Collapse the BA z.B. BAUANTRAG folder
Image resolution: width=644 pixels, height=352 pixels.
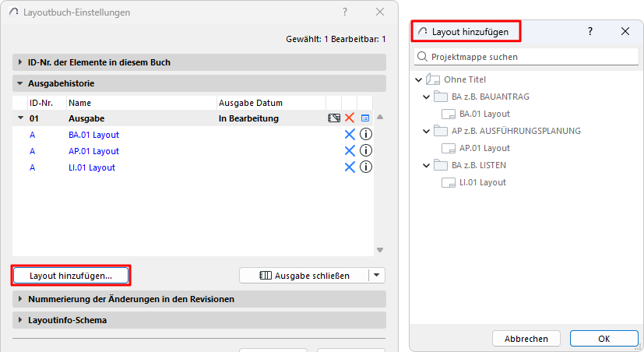pyautogui.click(x=426, y=97)
